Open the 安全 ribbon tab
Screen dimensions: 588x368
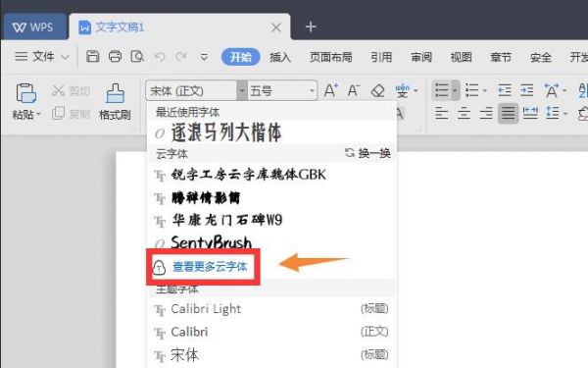(540, 57)
